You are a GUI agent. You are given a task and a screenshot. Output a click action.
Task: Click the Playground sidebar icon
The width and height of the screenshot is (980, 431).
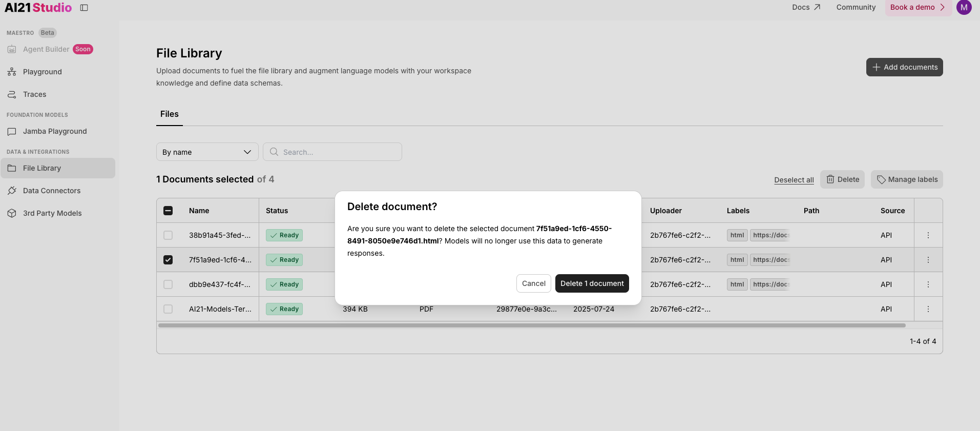pyautogui.click(x=12, y=72)
